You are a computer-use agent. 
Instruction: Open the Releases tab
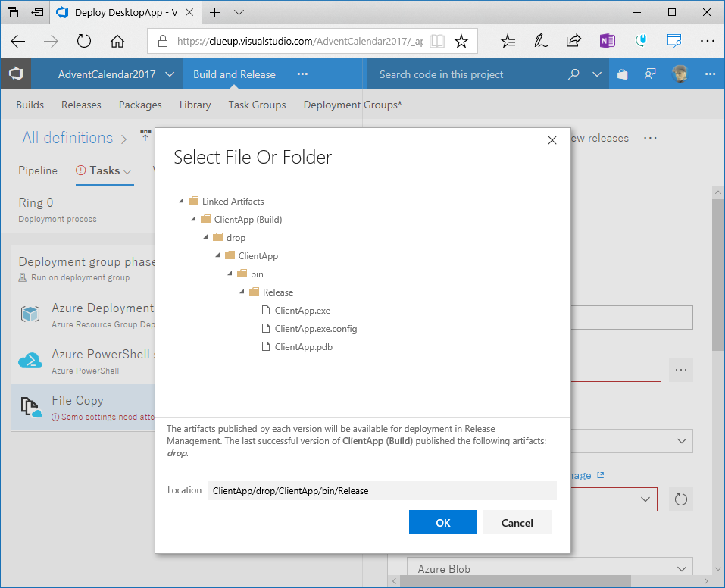[x=81, y=105]
